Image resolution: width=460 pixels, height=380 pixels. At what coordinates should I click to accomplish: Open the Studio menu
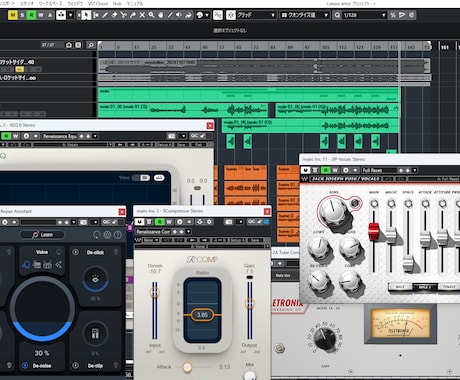27,3
